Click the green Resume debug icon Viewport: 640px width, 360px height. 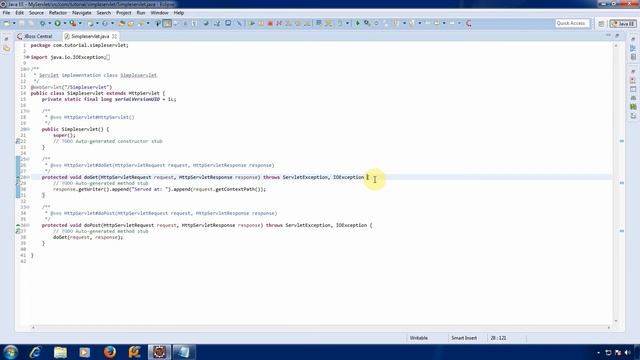coord(251,23)
